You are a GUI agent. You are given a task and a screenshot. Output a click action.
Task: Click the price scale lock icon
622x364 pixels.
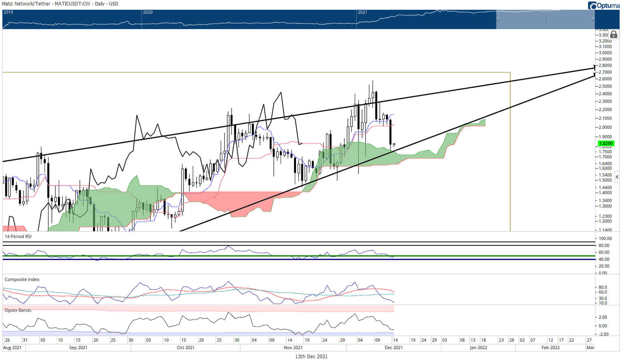click(x=613, y=35)
